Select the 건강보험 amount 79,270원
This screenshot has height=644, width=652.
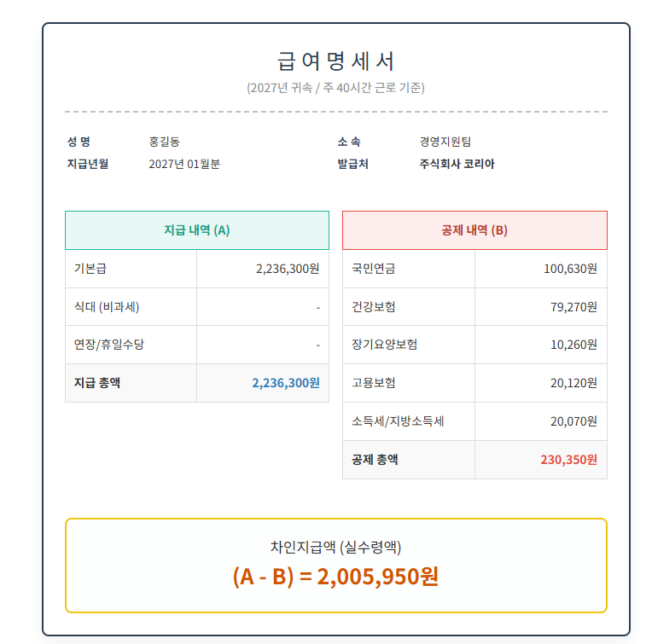pyautogui.click(x=573, y=307)
